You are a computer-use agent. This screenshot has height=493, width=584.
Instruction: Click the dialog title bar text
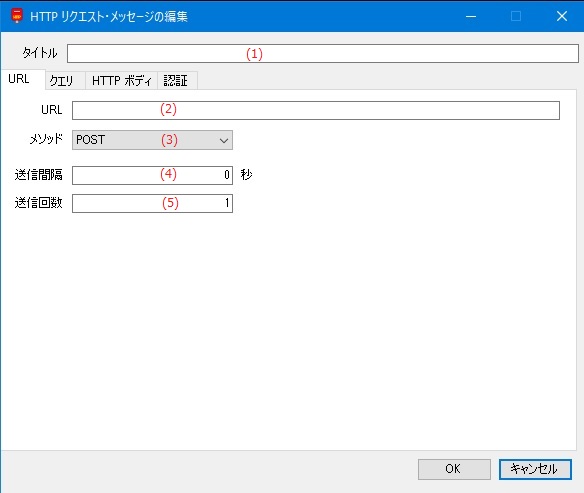tap(109, 16)
